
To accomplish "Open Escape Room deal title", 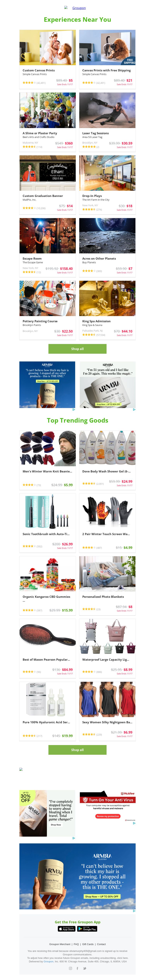I will tap(32, 258).
